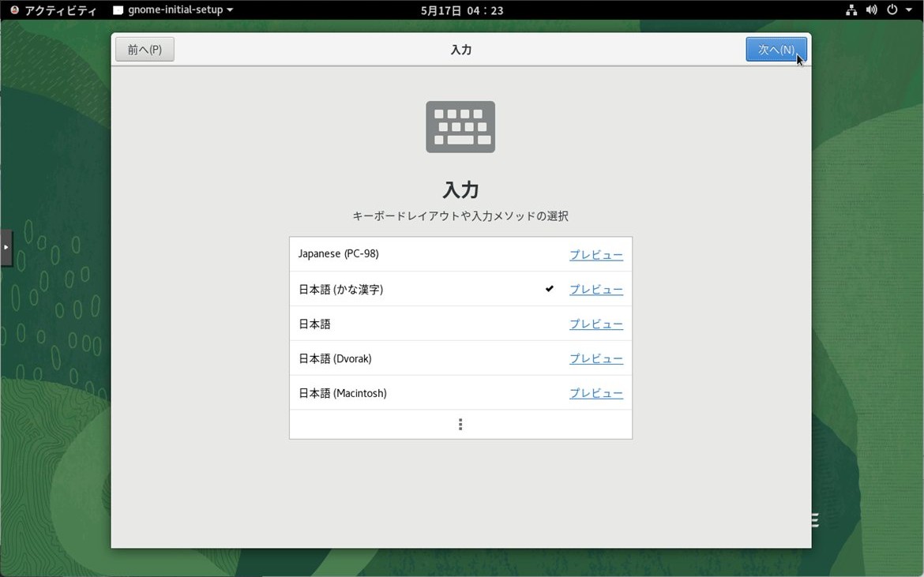Go back with the 前へ(P) button
The width and height of the screenshot is (924, 577).
[x=145, y=50]
